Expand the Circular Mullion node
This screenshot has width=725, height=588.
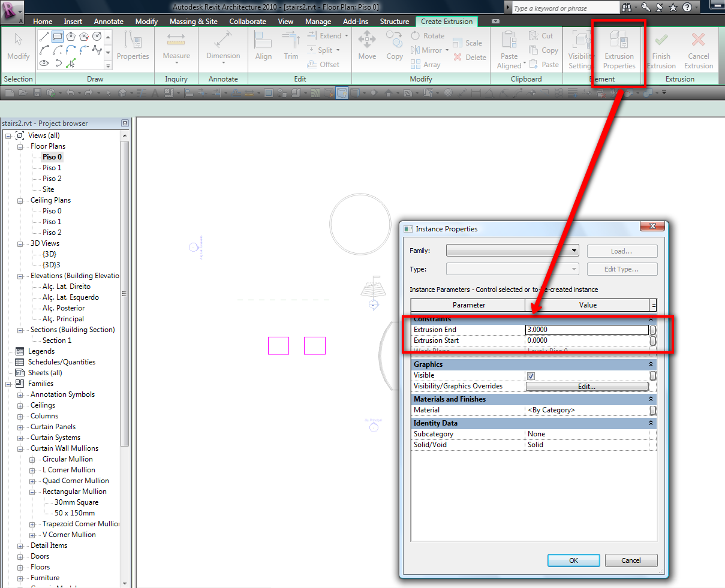pyautogui.click(x=32, y=460)
